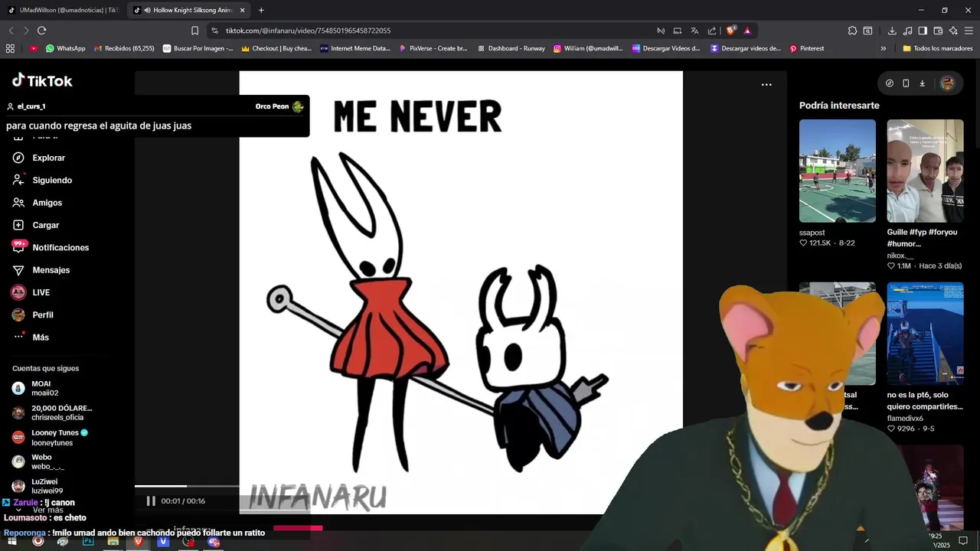Open the YouTube bookmark icon
Image resolution: width=980 pixels, height=551 pixels.
pos(34,48)
